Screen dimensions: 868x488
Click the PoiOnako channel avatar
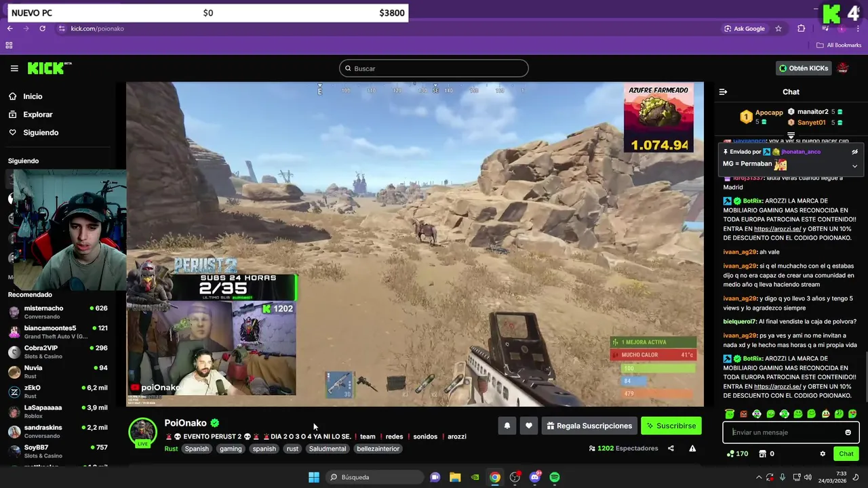point(142,432)
